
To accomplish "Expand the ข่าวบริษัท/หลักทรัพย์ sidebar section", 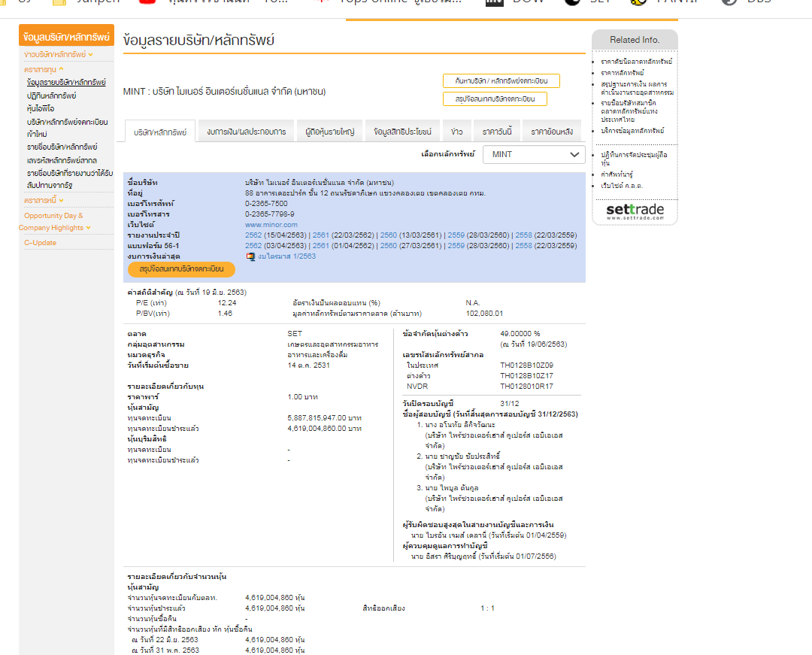I will (59, 54).
